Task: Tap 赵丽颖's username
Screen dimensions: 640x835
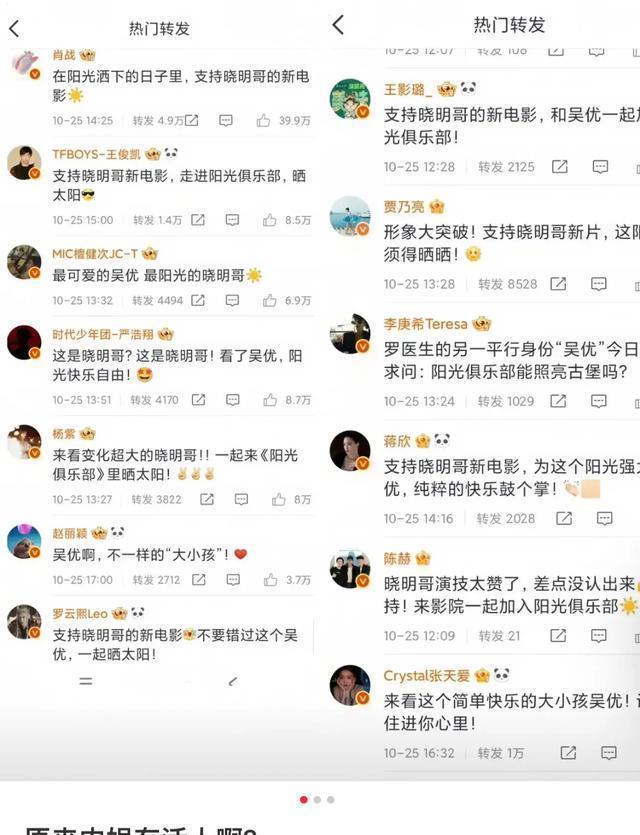Action: pos(69,533)
